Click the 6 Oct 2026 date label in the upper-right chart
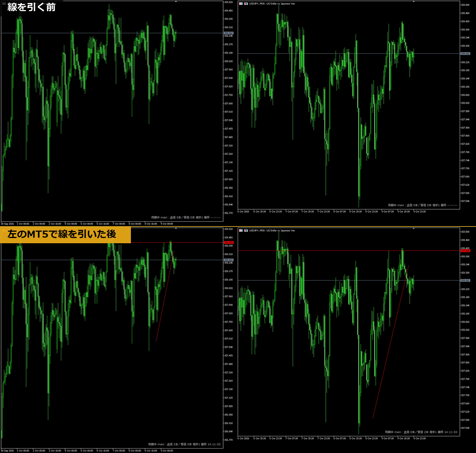 coord(244,212)
